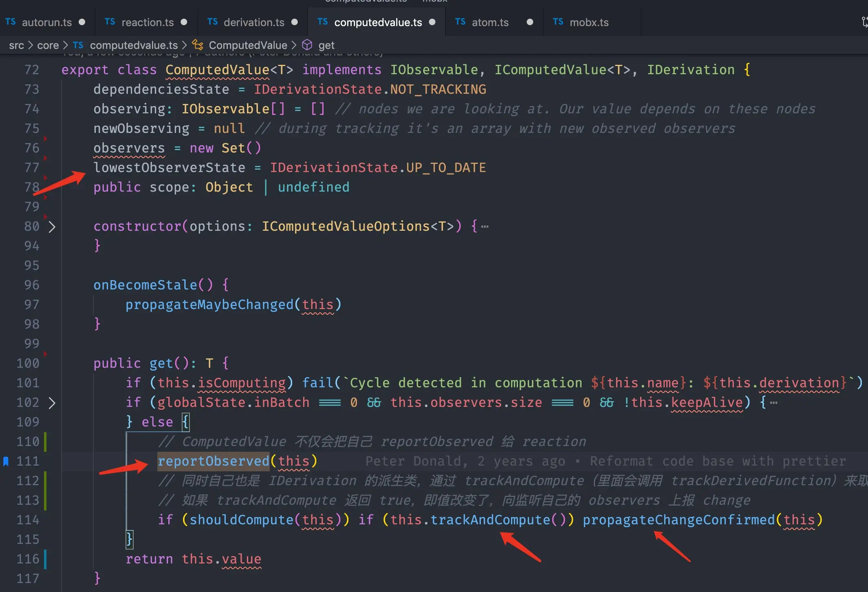The image size is (868, 592).
Task: Click the TS icon on mobx.ts tab
Action: point(558,22)
